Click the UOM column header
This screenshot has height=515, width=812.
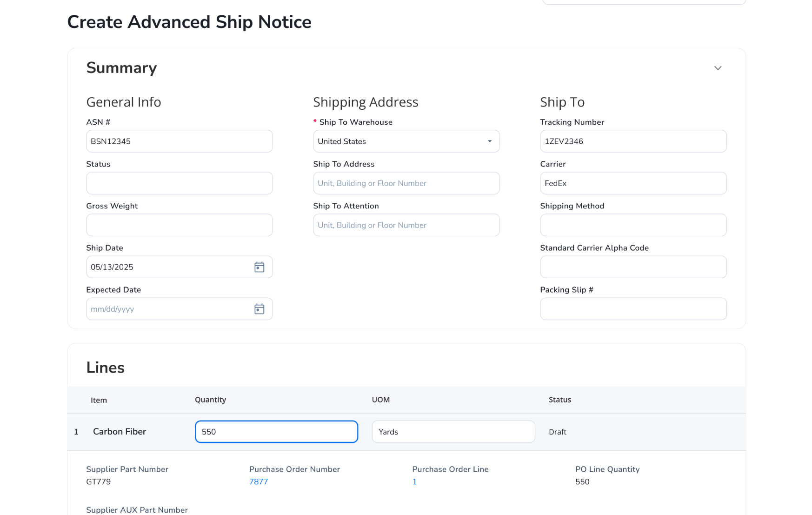click(380, 400)
